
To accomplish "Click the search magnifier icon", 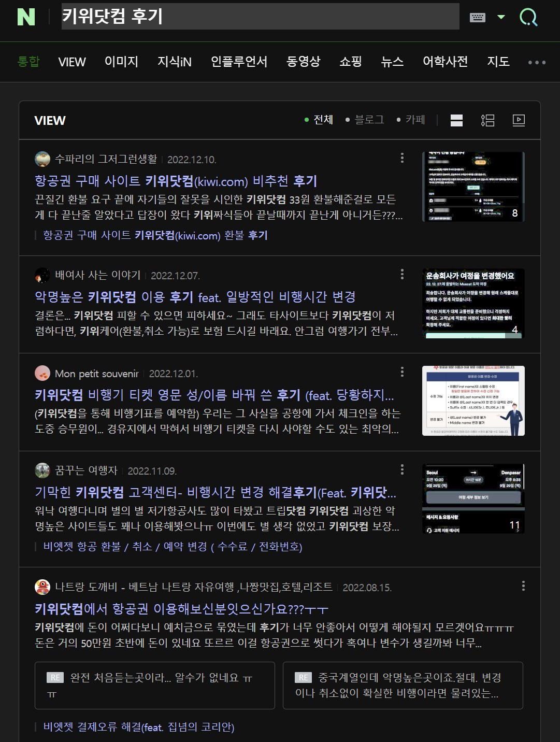I will (x=528, y=17).
